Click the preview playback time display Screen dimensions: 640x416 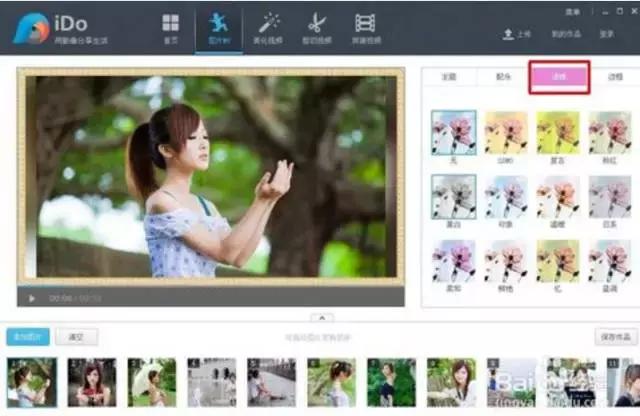click(75, 298)
